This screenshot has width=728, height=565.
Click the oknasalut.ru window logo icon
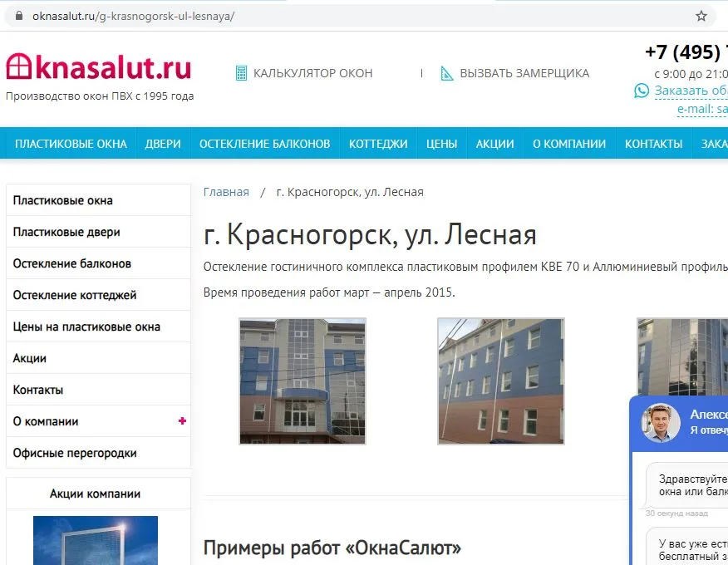pyautogui.click(x=19, y=66)
